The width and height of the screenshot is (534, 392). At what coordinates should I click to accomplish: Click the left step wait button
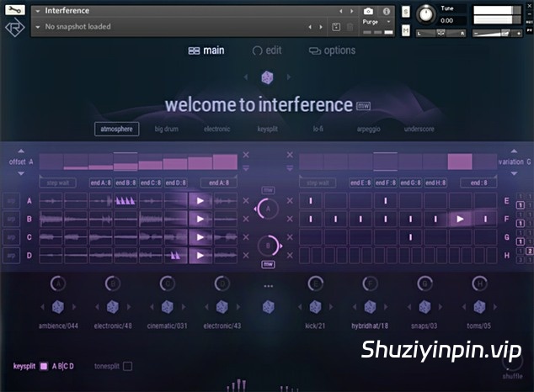tap(58, 183)
